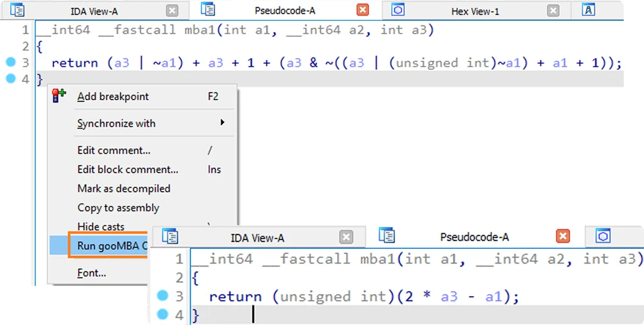The height and width of the screenshot is (325, 644).
Task: Click the IDA View-A tab icon in top window
Action: pos(17,10)
